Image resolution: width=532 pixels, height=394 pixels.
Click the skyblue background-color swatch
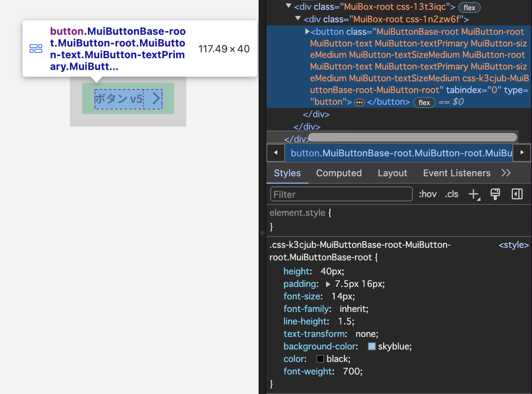click(x=371, y=346)
